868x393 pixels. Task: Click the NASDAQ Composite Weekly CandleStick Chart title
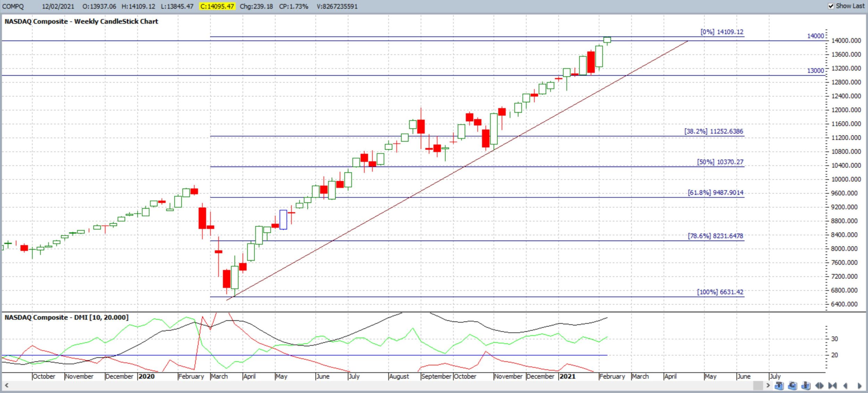click(81, 21)
